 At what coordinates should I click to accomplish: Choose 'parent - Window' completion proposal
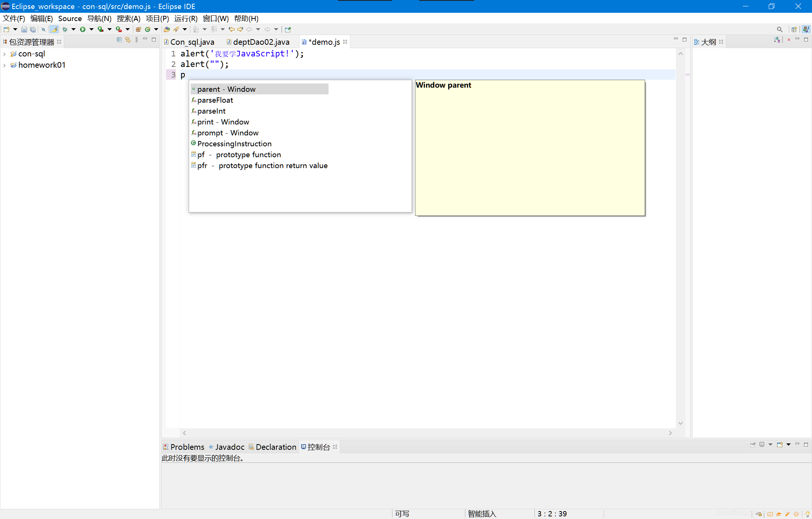259,89
